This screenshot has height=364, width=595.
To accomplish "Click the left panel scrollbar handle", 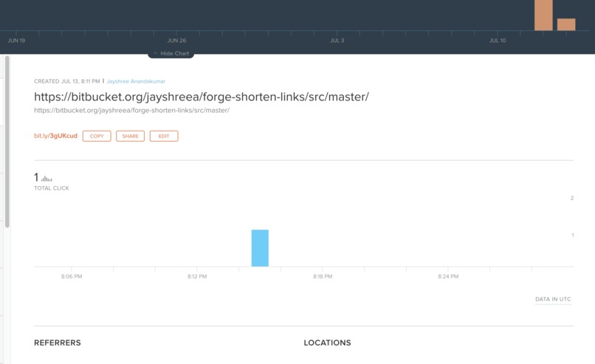I will [7, 142].
